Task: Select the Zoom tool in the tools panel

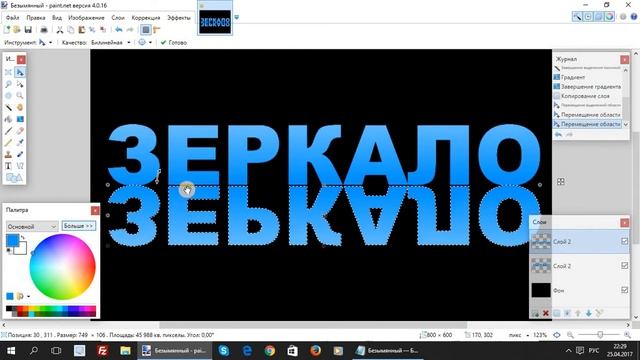Action: [x=20, y=96]
